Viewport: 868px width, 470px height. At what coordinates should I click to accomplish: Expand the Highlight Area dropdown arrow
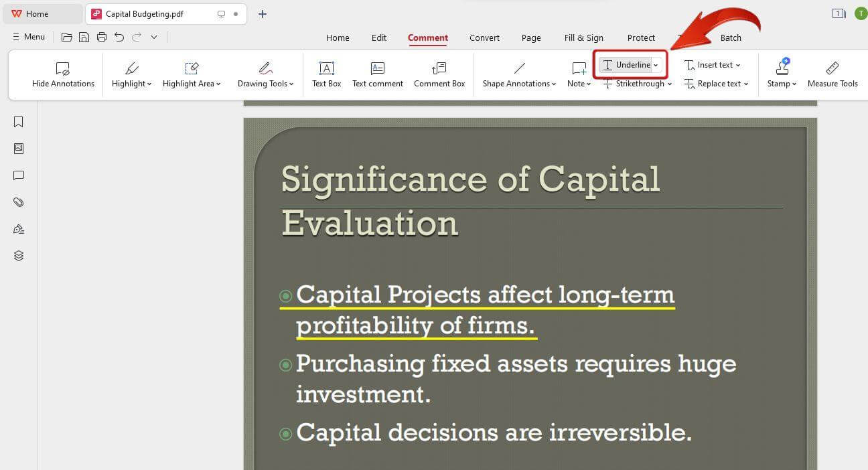point(218,84)
